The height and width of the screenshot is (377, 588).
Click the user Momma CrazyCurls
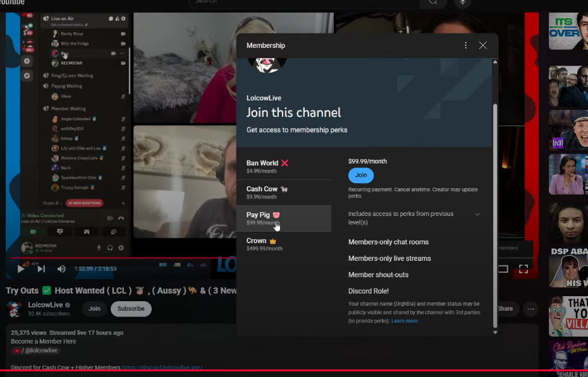point(79,158)
